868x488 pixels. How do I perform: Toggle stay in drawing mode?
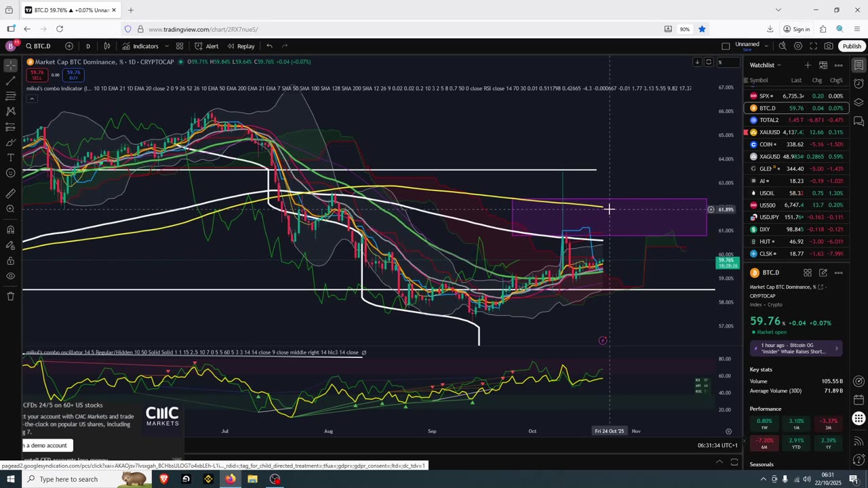pos(11,245)
